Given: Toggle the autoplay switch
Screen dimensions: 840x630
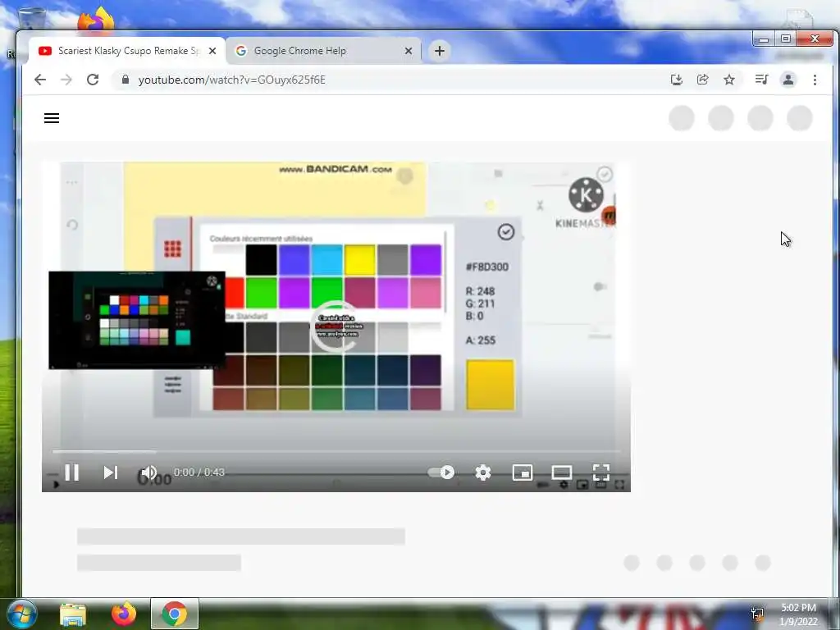Looking at the screenshot, I should [441, 472].
